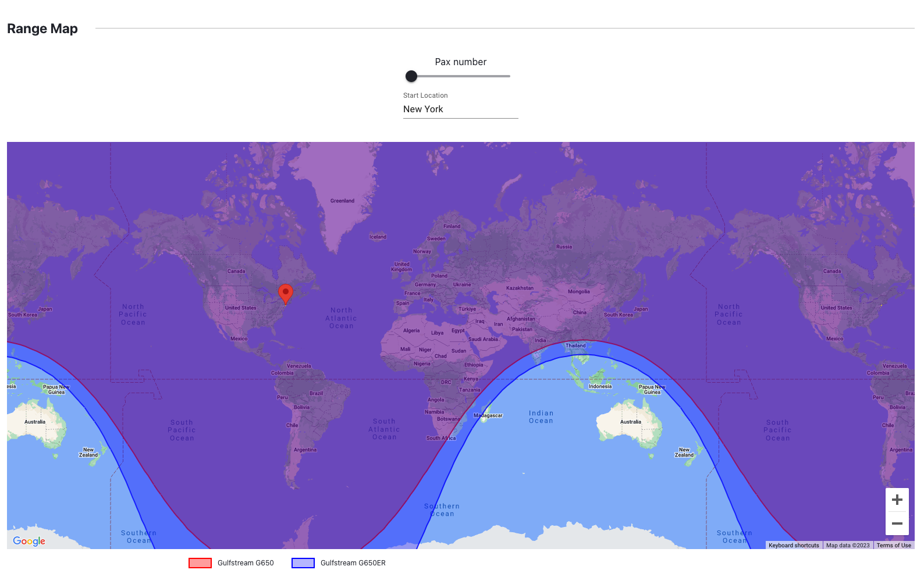Click the Kazakhstan label on the map
Screen dimensions: 924x577
tap(520, 288)
